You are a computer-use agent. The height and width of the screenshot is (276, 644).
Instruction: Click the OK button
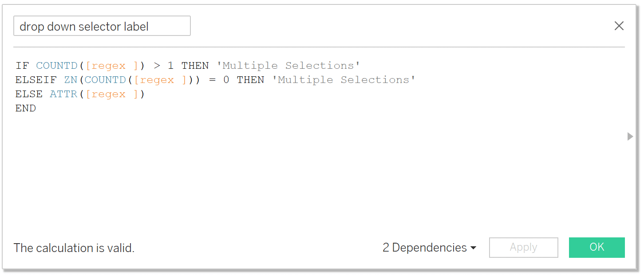(597, 247)
